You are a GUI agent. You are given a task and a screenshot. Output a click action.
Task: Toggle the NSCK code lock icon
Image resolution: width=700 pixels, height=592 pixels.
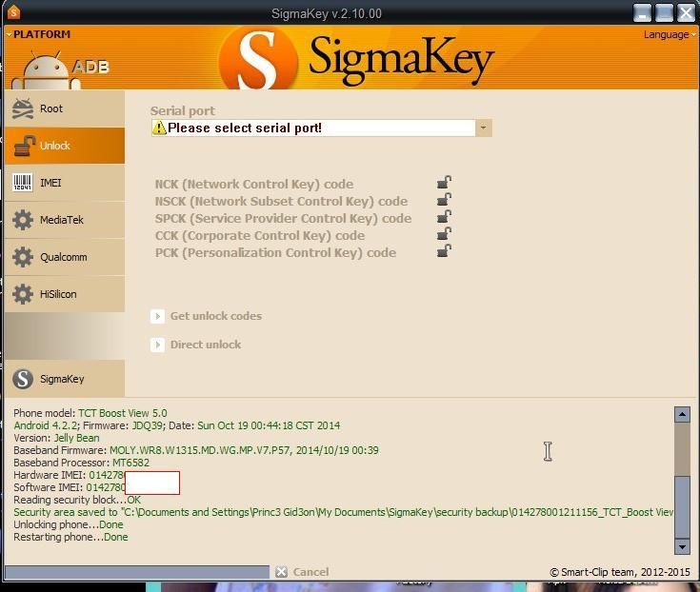[x=444, y=200]
